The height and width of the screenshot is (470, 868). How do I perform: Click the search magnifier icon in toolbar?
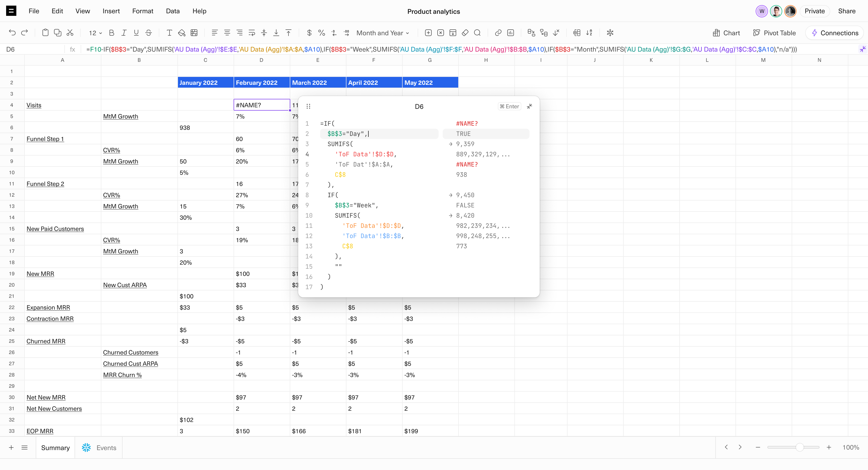tap(477, 33)
